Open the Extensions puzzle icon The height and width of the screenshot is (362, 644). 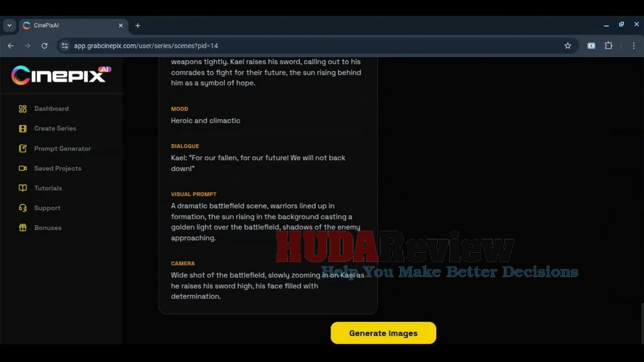609,45
